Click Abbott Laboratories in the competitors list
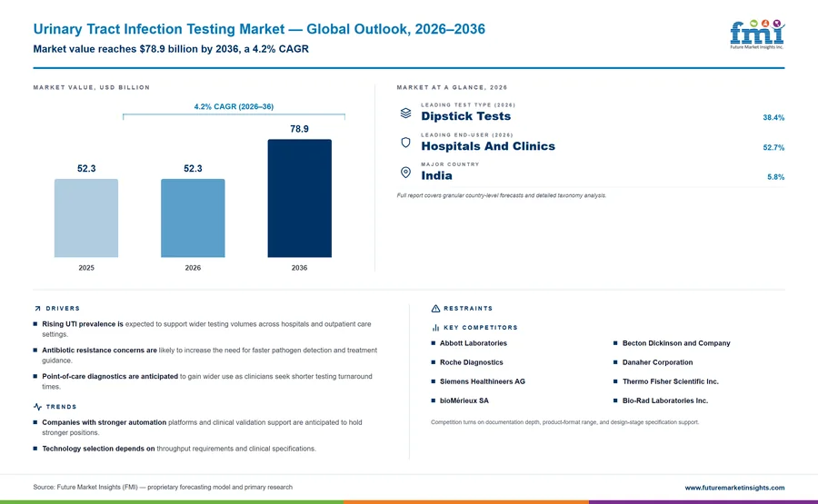 pyautogui.click(x=474, y=343)
